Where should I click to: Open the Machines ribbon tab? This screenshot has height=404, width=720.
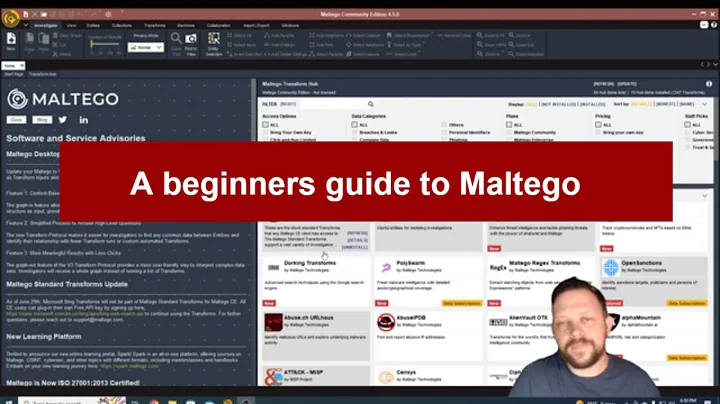coord(186,25)
